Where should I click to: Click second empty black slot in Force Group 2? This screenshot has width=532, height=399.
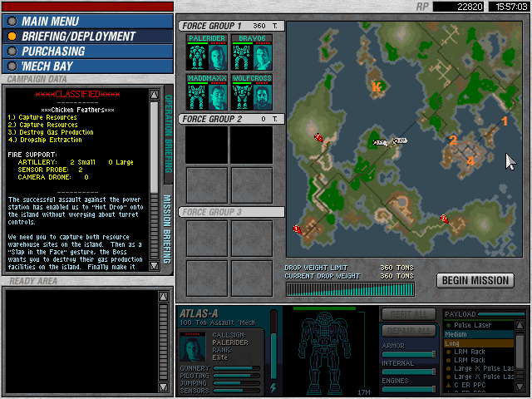click(x=251, y=145)
